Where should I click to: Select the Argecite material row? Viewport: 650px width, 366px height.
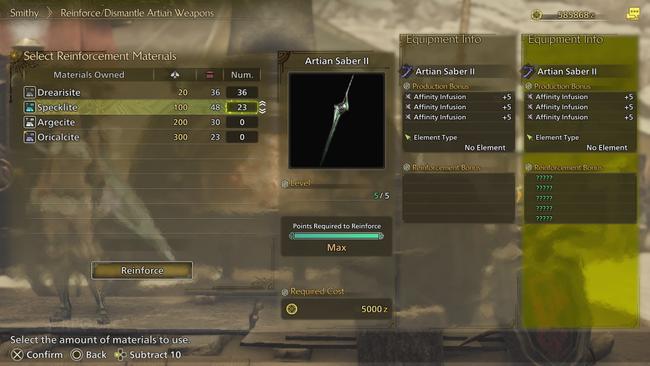point(141,122)
